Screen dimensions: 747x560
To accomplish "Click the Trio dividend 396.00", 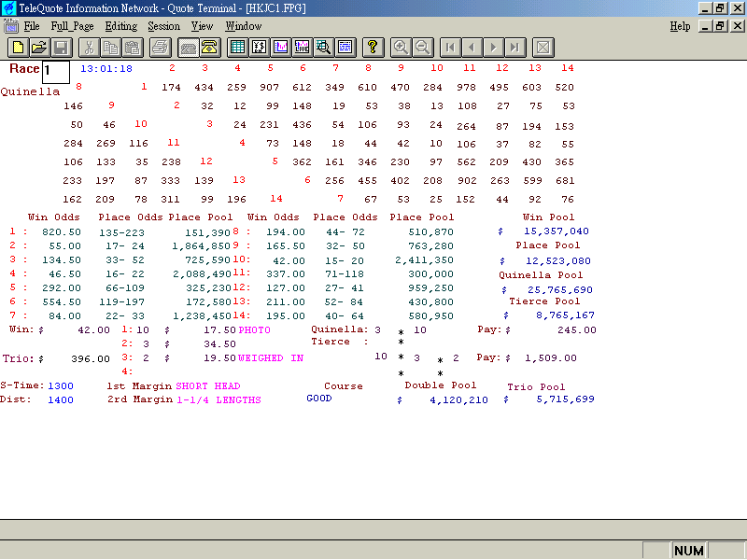I will click(90, 359).
